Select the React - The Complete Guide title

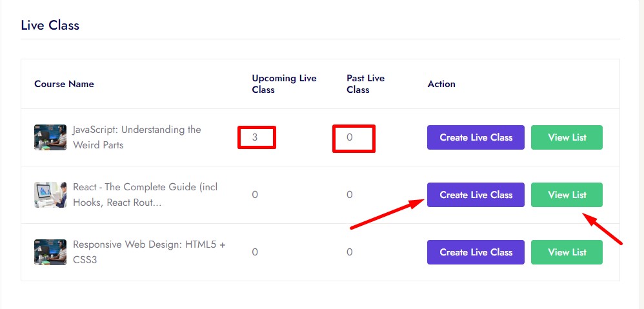coord(145,195)
